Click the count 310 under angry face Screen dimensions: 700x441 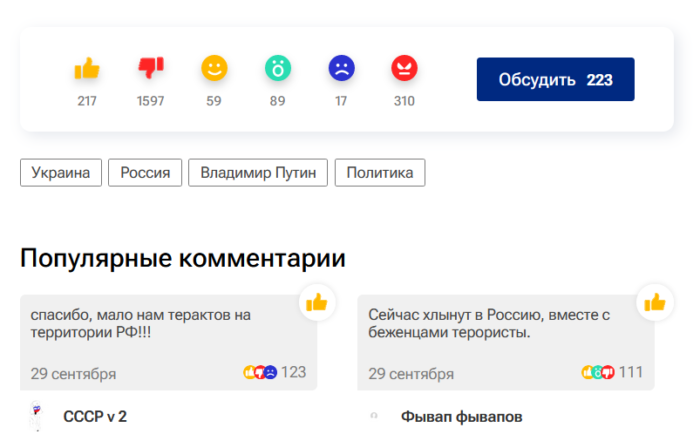pos(404,101)
